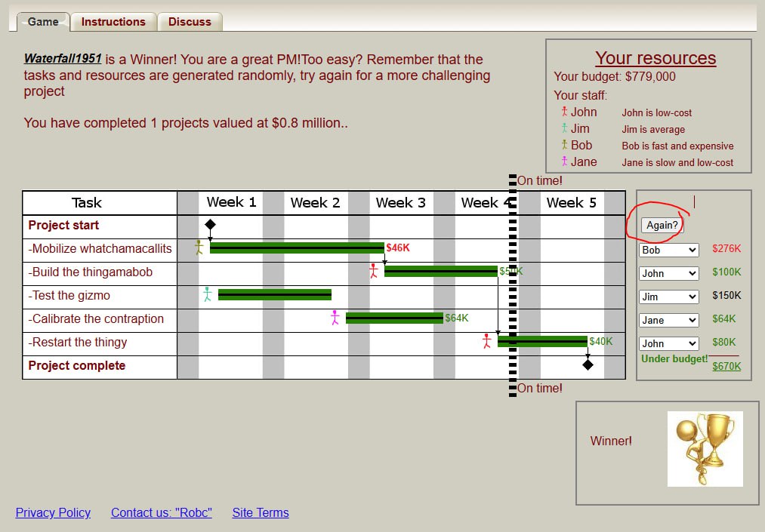Click the gold trophy winner image

point(705,449)
